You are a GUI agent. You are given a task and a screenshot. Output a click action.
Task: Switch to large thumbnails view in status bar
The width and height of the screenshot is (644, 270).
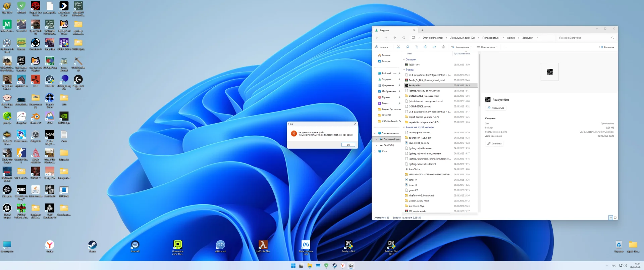615,218
